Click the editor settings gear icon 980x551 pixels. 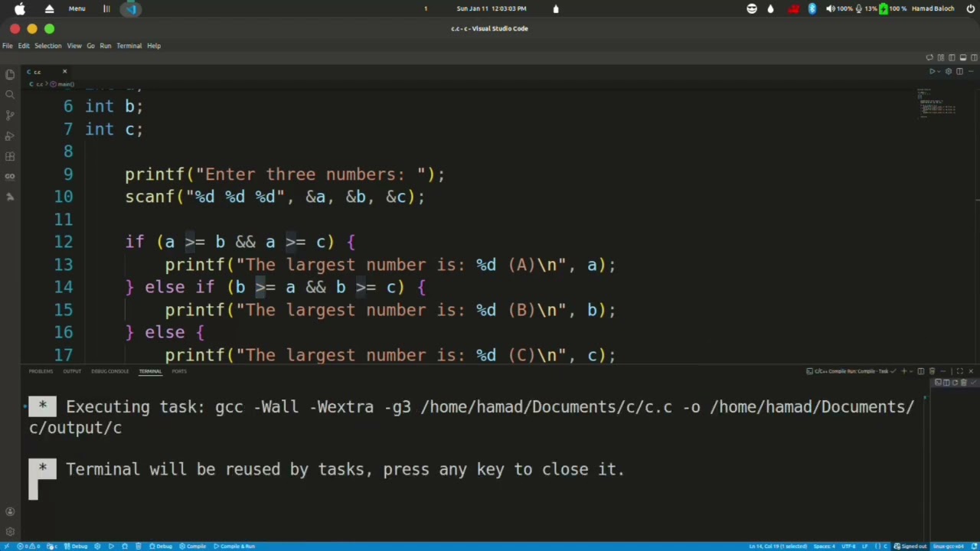[949, 71]
